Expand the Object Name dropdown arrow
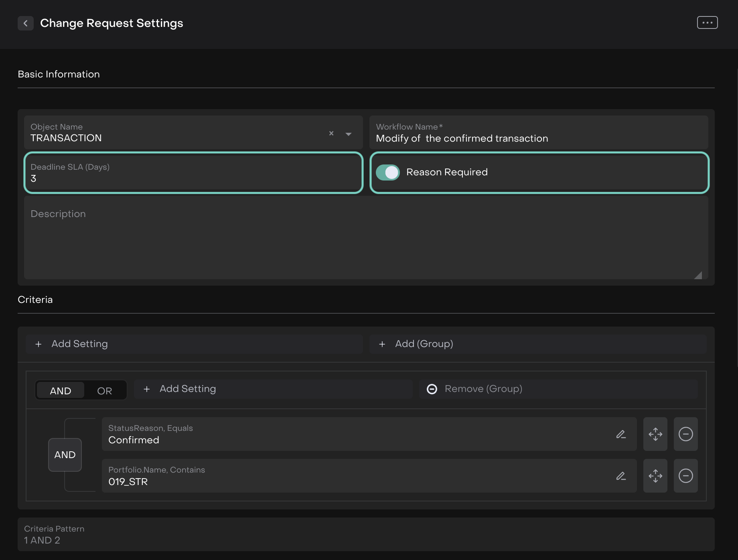Viewport: 738px width, 560px height. (x=349, y=134)
